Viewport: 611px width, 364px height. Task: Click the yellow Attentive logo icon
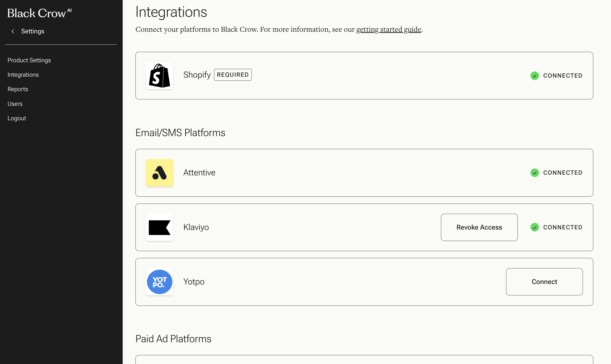pyautogui.click(x=159, y=173)
